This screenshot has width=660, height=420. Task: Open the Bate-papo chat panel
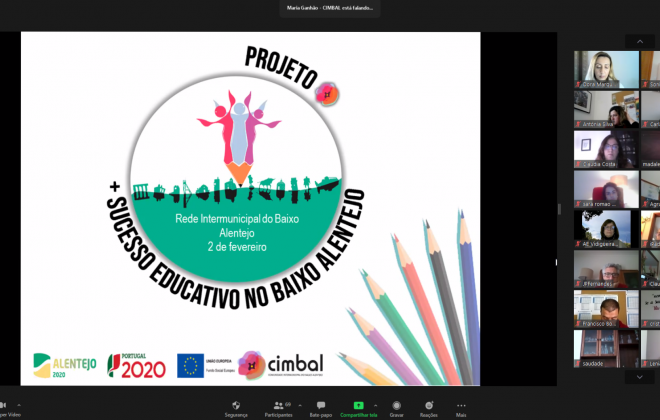[x=321, y=407]
